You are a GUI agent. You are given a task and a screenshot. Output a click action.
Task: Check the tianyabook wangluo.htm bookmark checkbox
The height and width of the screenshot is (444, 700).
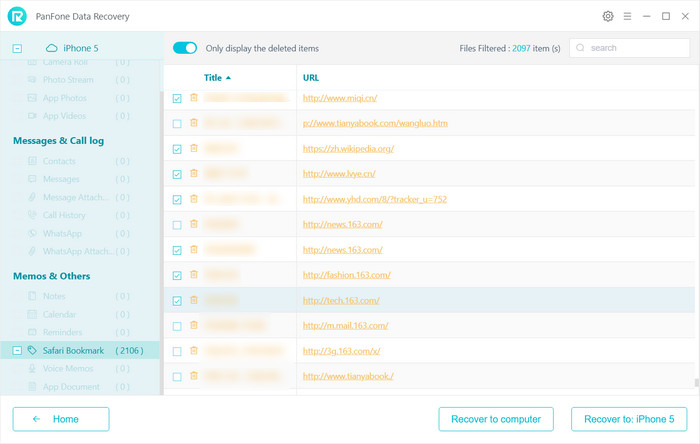pos(177,124)
